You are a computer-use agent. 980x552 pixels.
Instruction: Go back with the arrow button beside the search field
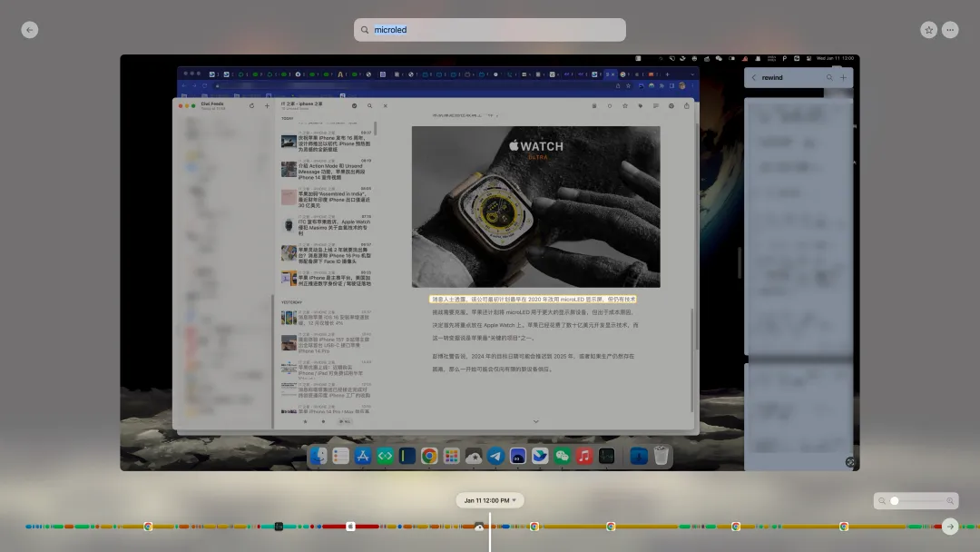pos(29,30)
